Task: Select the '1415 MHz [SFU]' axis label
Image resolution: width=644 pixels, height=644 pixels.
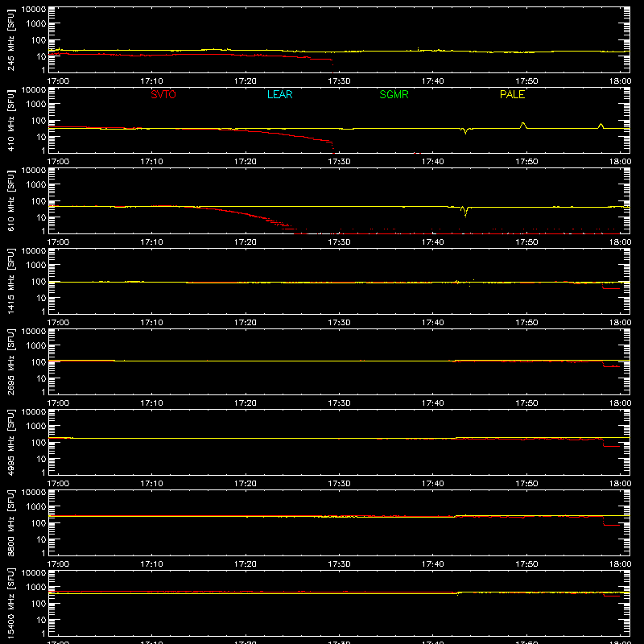Action: tap(11, 281)
